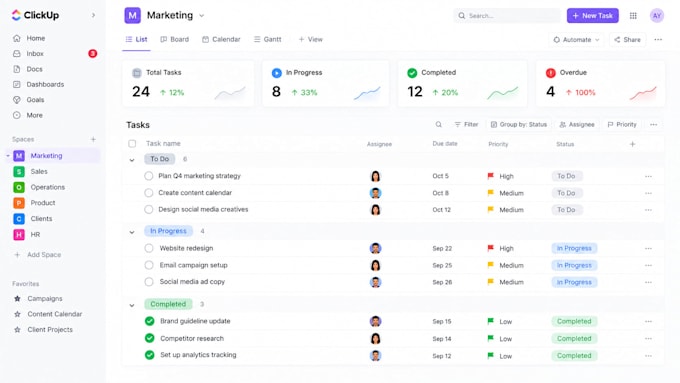Click the search field

[507, 16]
